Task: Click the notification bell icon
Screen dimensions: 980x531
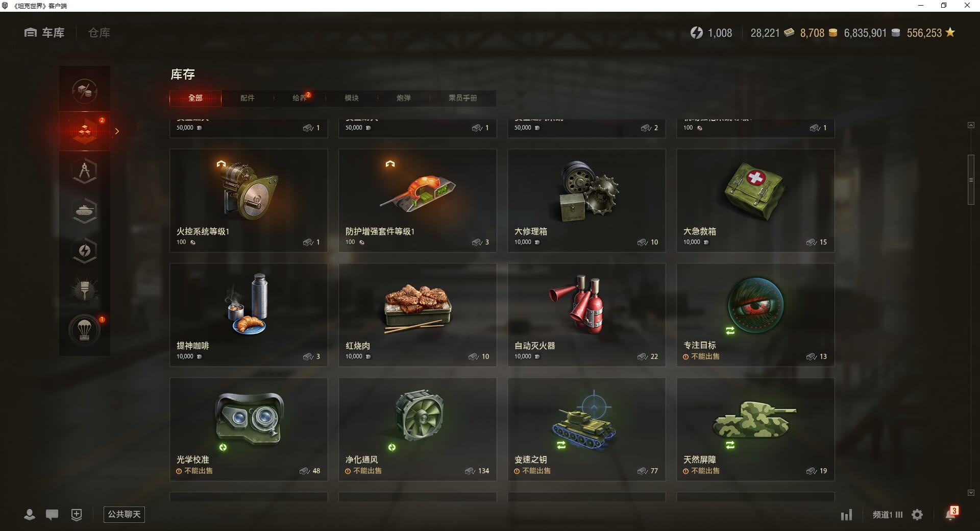Action: point(951,514)
